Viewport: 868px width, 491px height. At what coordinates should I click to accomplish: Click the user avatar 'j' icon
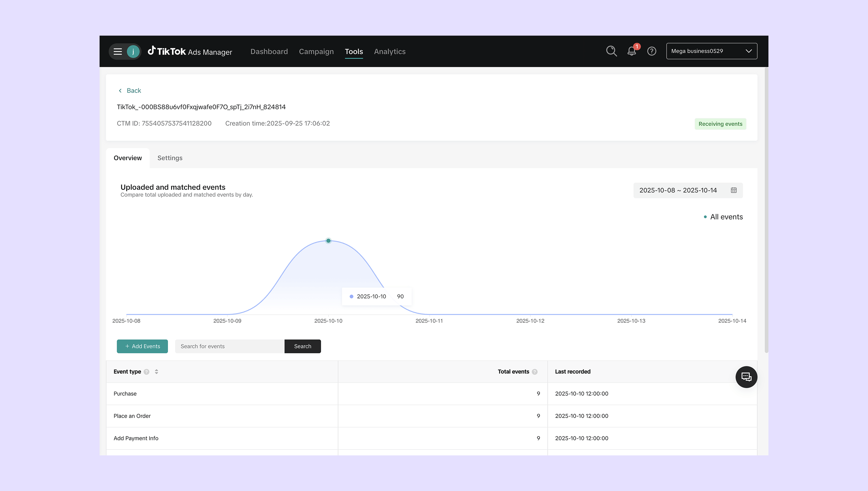pyautogui.click(x=133, y=51)
